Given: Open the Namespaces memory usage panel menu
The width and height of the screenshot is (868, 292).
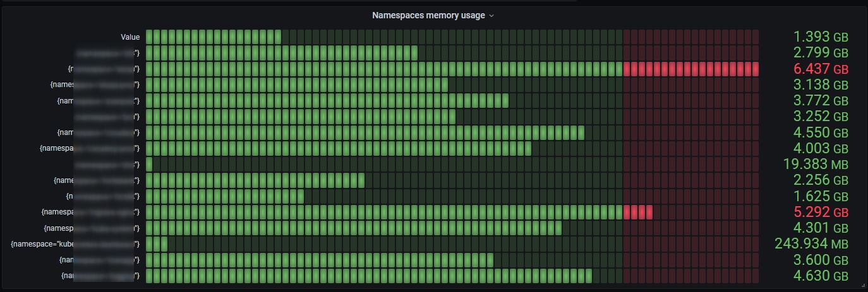Looking at the screenshot, I should pyautogui.click(x=428, y=16).
